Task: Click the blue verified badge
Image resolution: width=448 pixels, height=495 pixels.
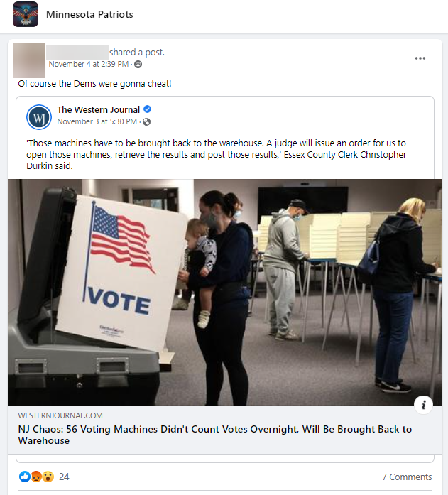Action: coord(148,109)
